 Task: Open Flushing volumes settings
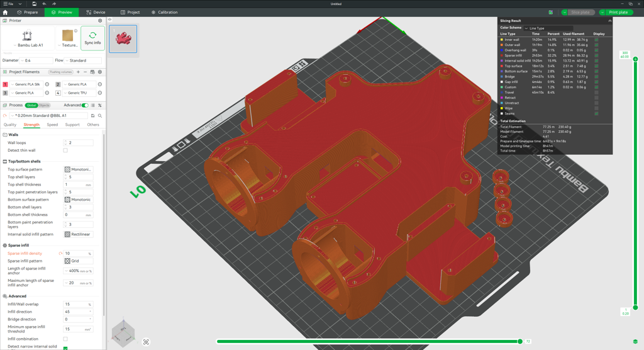point(60,72)
